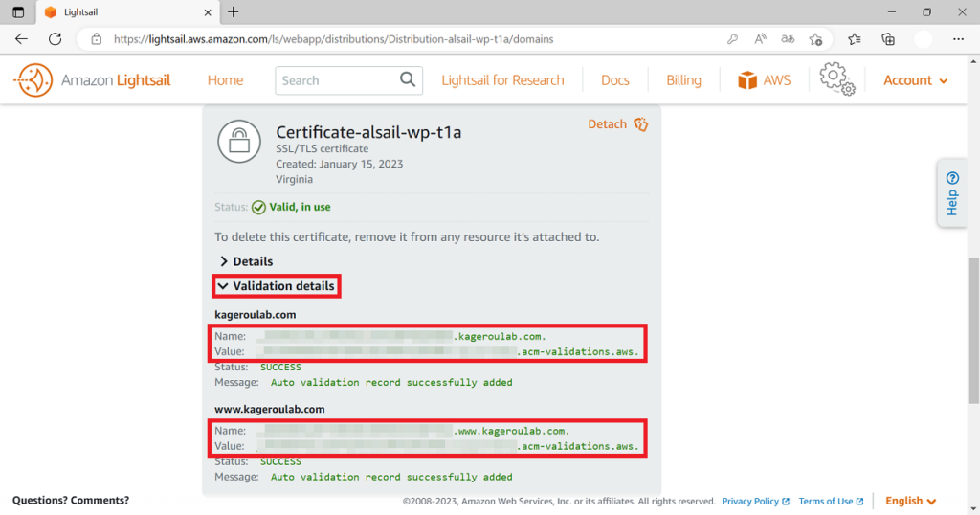Viewport: 980px width, 515px height.
Task: Click the kageroulab.com domain heading
Action: (x=255, y=314)
